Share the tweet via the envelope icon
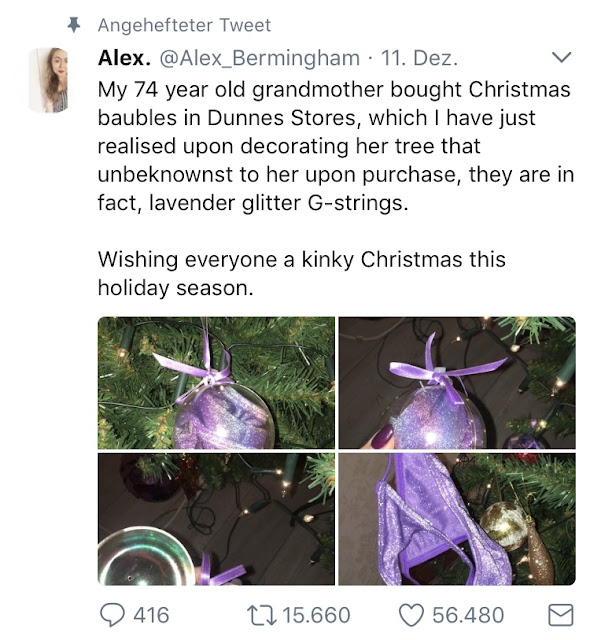 (561, 615)
